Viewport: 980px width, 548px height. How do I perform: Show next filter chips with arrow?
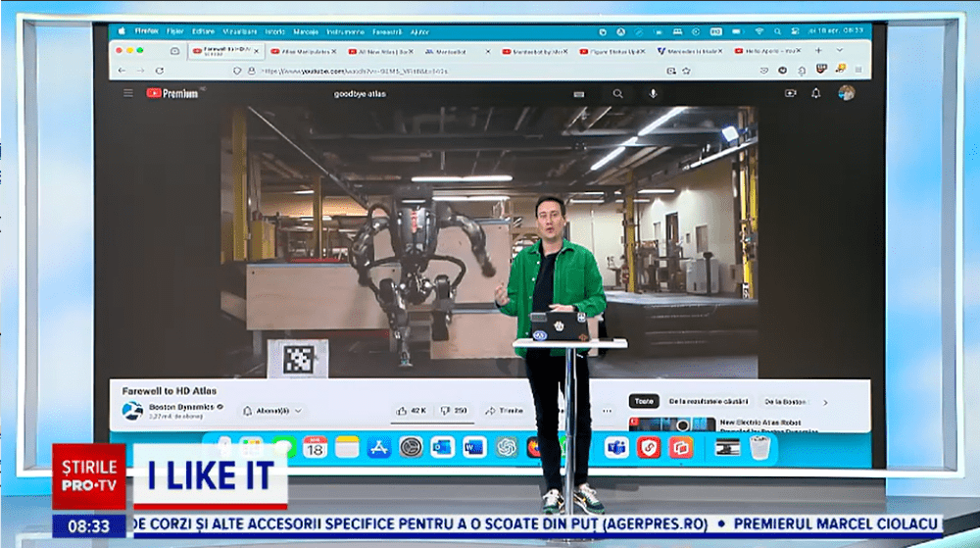825,402
